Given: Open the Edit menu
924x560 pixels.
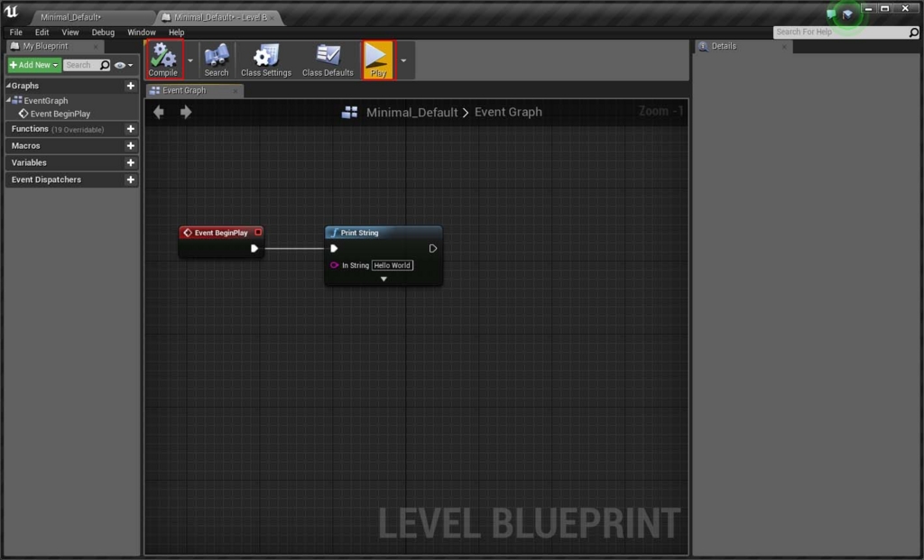Looking at the screenshot, I should point(42,32).
